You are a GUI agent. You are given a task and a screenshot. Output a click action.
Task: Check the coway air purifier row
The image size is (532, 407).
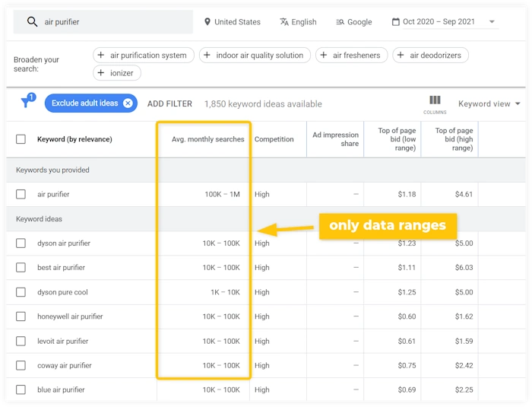[x=21, y=365]
